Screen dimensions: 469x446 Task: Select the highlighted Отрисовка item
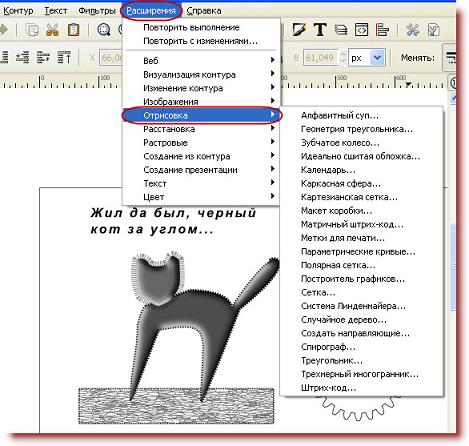(201, 115)
